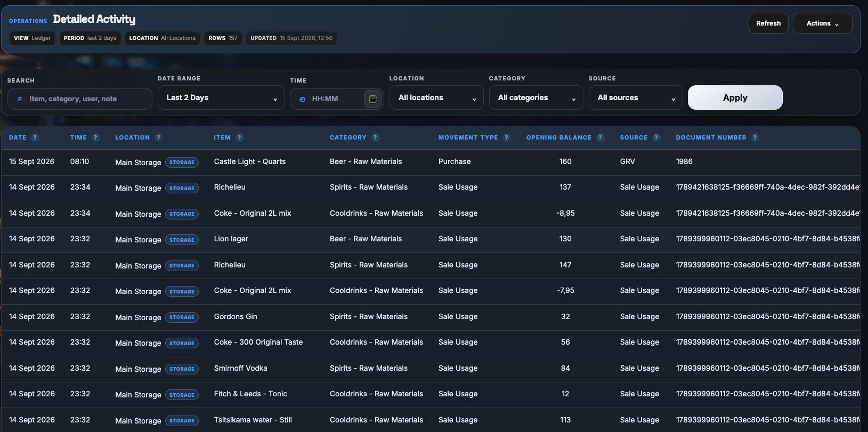Click the Location All Locations chip
868x432 pixels.
click(x=163, y=38)
